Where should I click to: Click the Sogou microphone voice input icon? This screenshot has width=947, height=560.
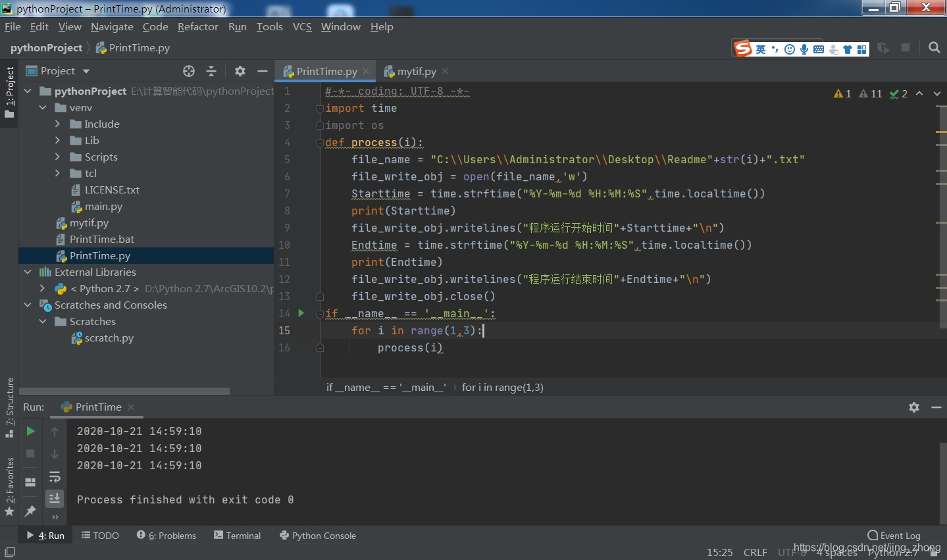coord(804,49)
